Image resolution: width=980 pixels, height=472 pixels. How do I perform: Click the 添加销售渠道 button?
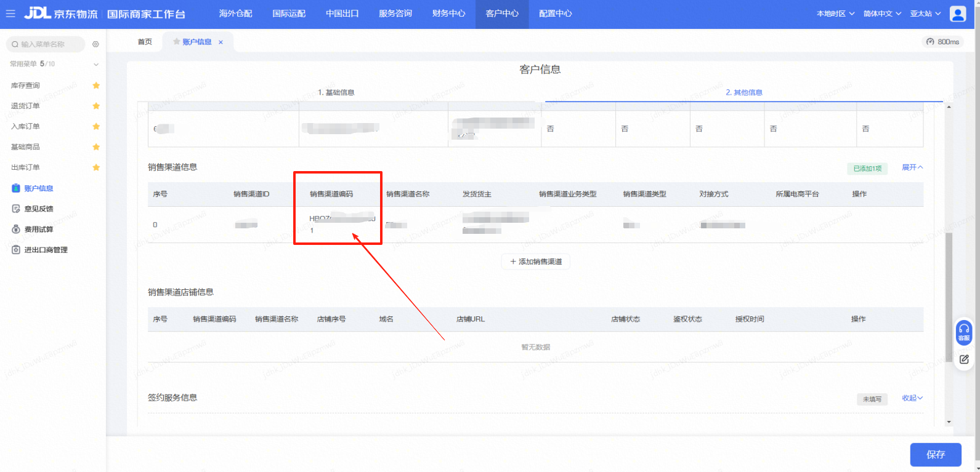536,262
